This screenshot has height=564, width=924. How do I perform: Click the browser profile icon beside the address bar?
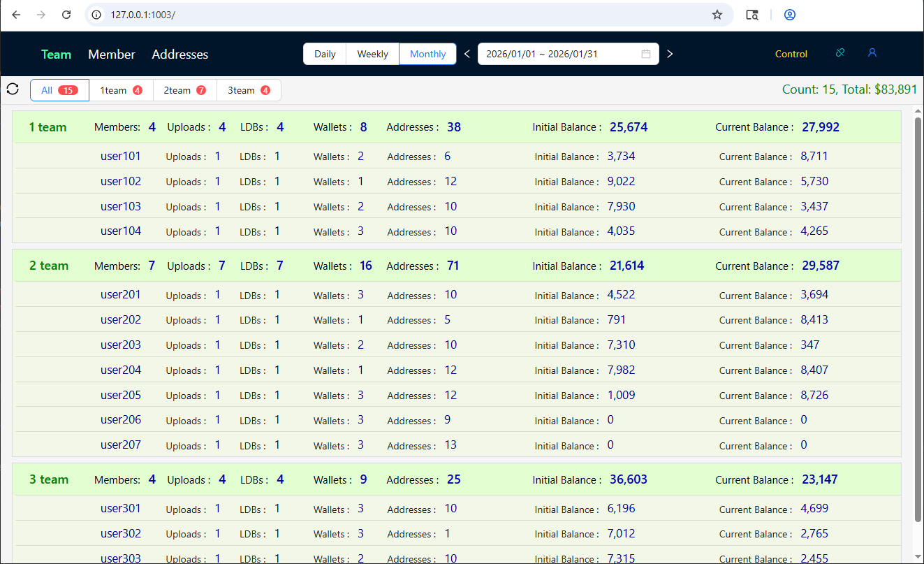click(x=789, y=14)
